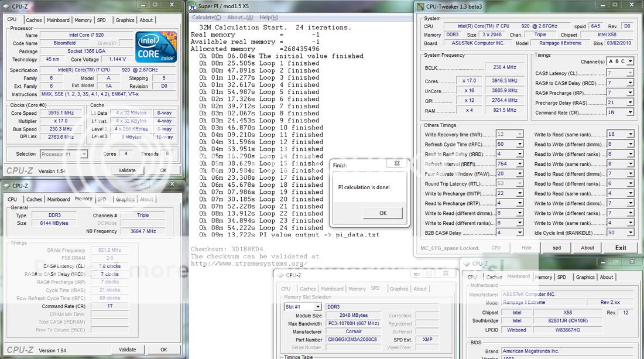Open the Refresh Interval (tREFI) dropdown
This screenshot has height=359, width=644.
tap(519, 163)
